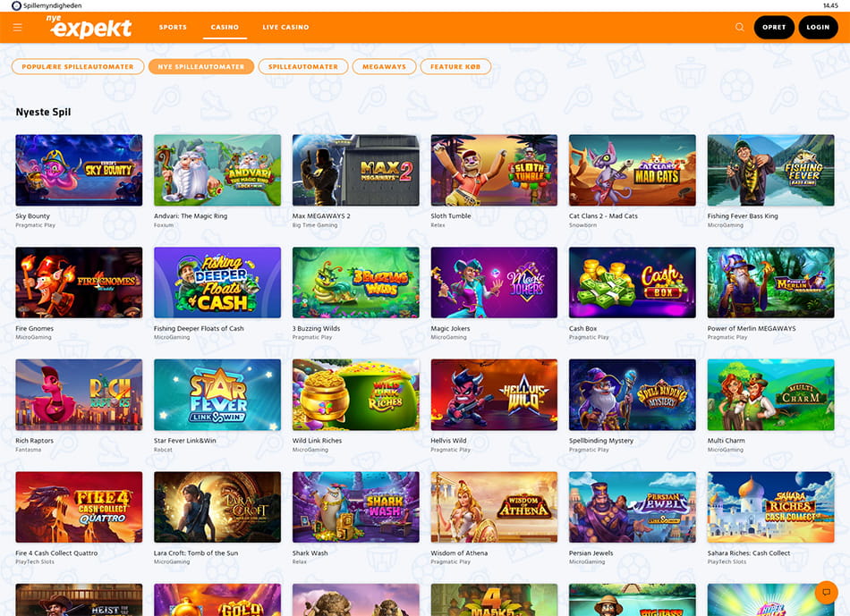Launch the Max MEGAWAYS 2 game tile
Viewport: 850px width, 616px height.
tap(355, 170)
